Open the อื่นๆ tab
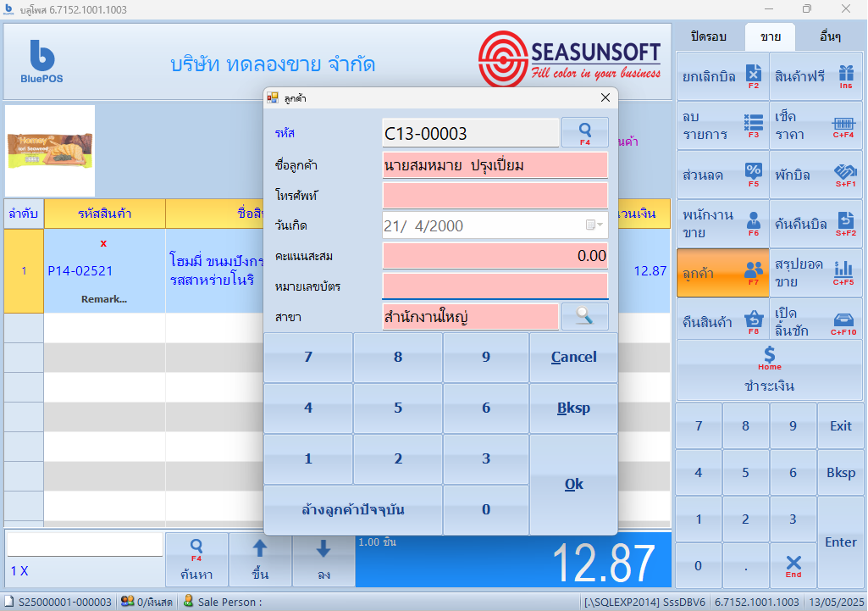Image resolution: width=868 pixels, height=611 pixels. (x=830, y=36)
